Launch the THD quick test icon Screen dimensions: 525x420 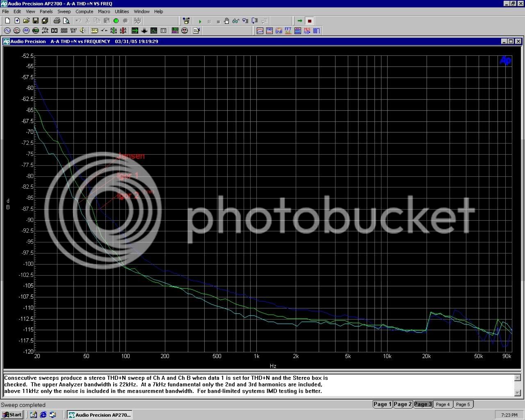269,30
